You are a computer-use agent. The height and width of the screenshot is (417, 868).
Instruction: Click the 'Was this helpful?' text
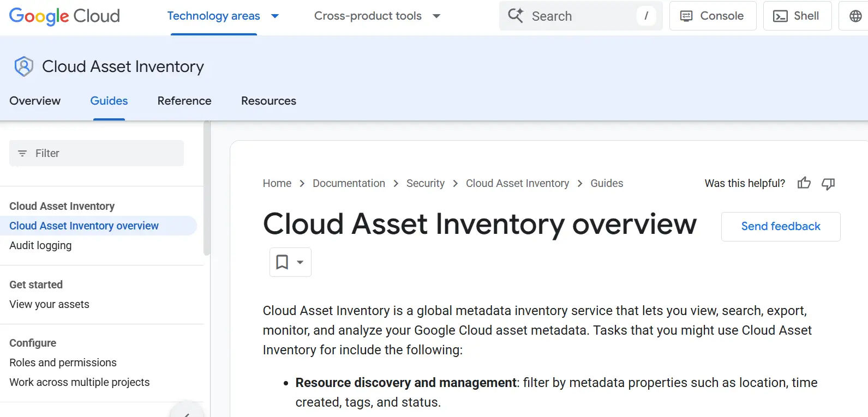(x=745, y=183)
